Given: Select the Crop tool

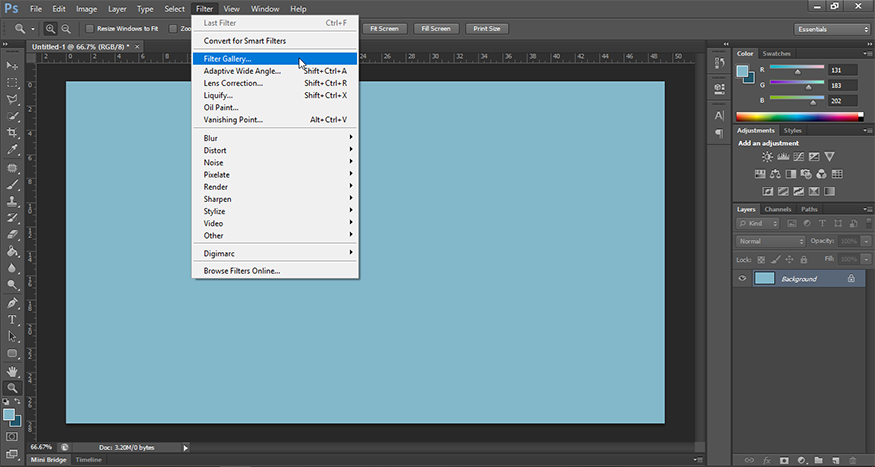Looking at the screenshot, I should pos(12,133).
